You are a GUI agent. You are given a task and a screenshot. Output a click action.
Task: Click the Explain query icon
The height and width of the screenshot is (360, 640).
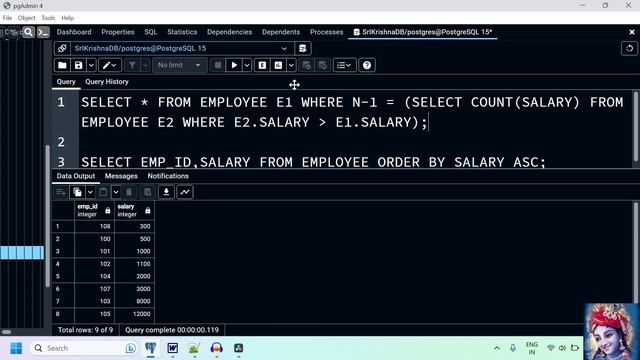click(x=262, y=65)
